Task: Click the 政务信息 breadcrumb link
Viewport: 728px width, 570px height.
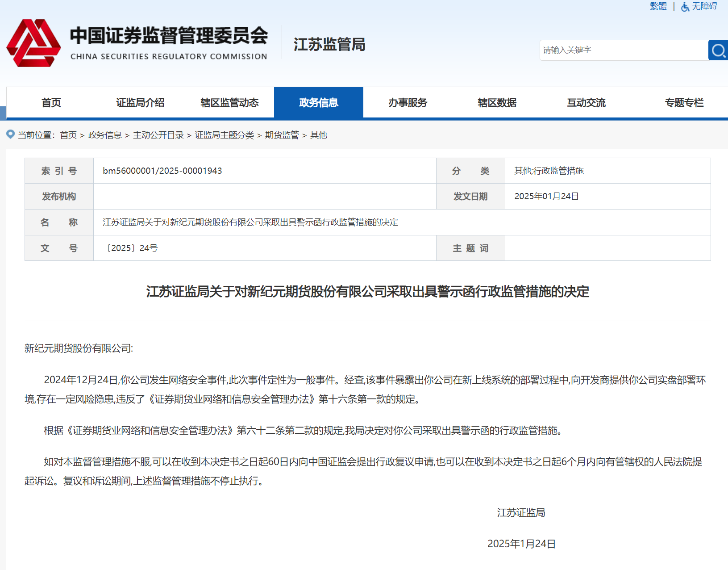Action: (x=105, y=135)
